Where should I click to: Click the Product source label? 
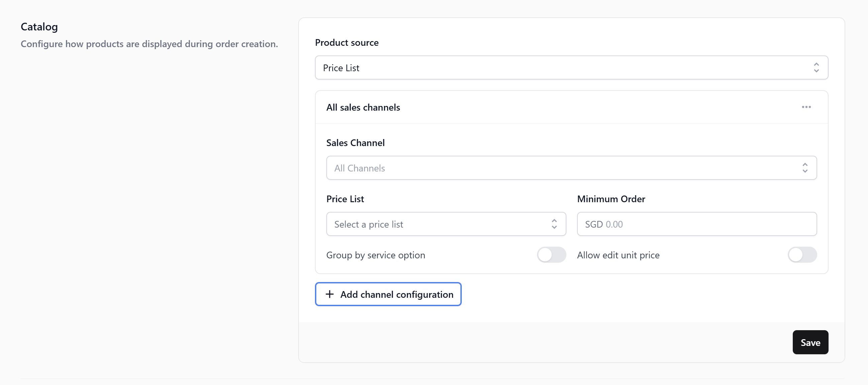pos(346,43)
